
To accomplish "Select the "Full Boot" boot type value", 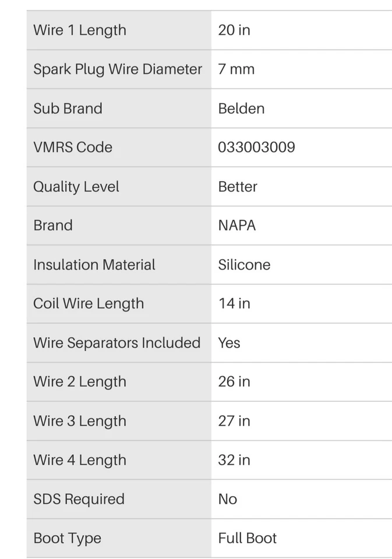I will pyautogui.click(x=248, y=538).
